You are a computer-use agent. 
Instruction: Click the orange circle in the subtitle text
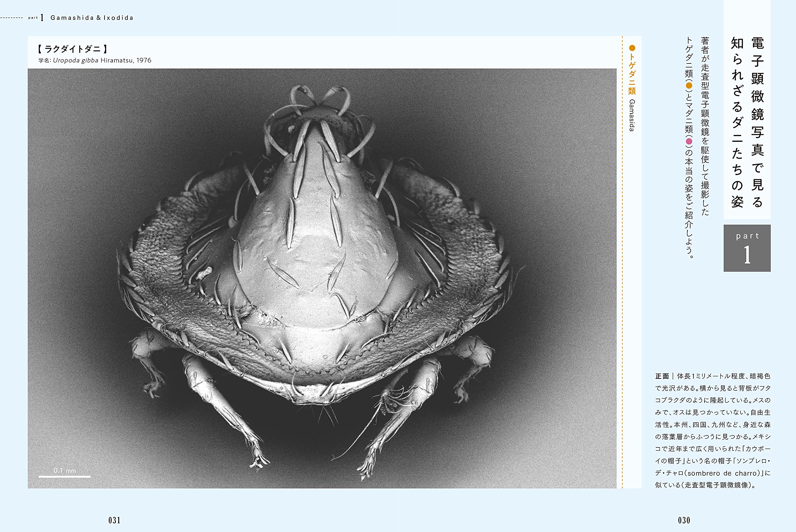point(689,86)
